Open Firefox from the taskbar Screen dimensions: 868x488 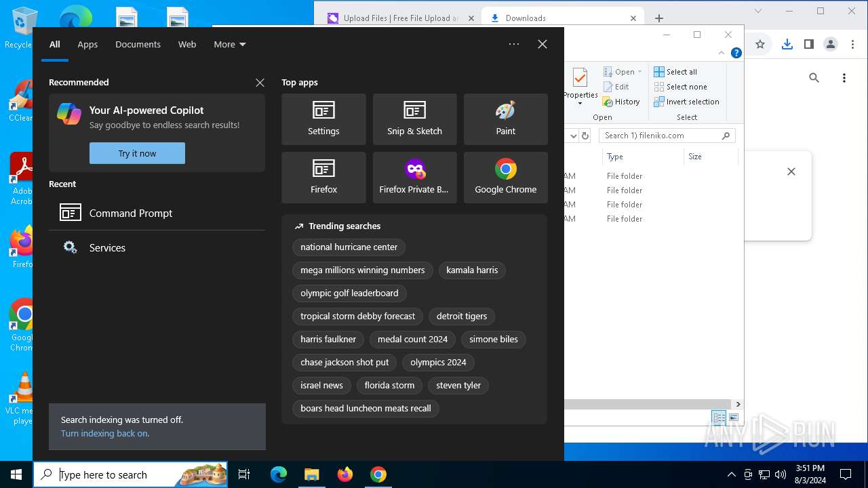(x=345, y=474)
